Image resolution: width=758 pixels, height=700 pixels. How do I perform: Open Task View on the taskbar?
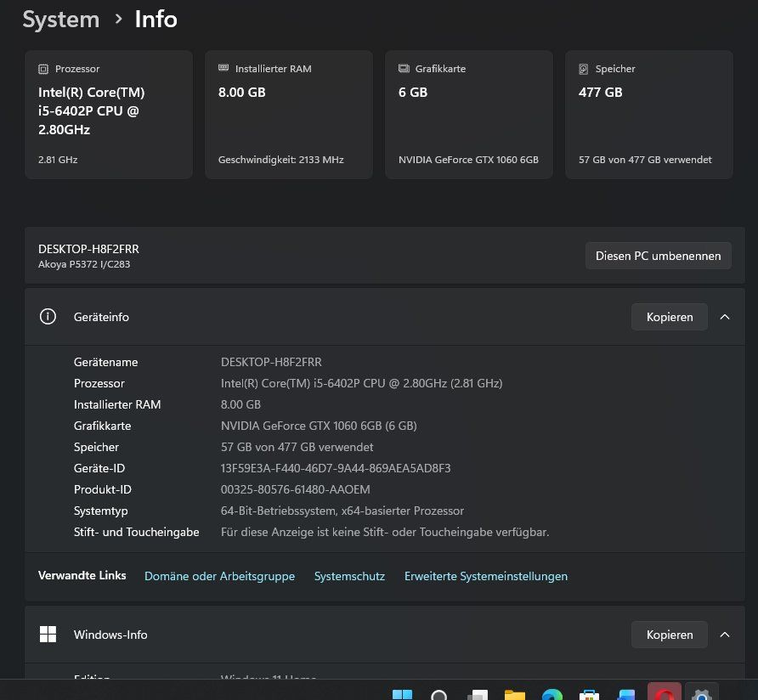[x=478, y=694]
